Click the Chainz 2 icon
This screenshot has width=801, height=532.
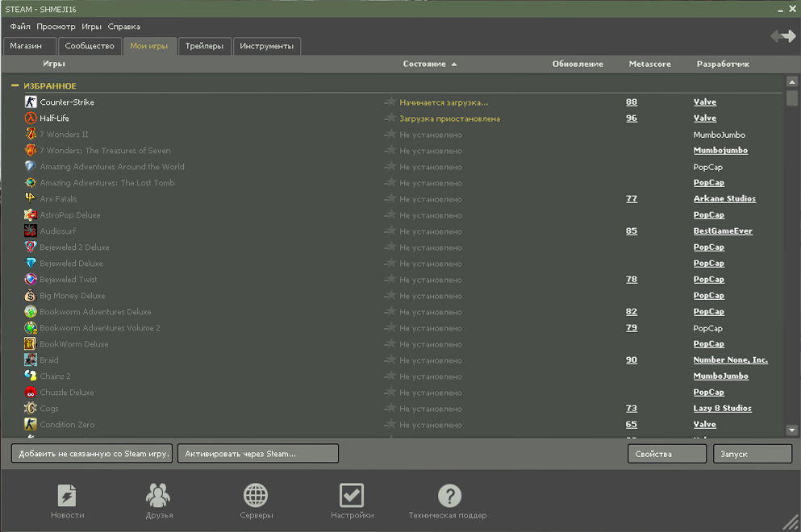click(x=31, y=376)
